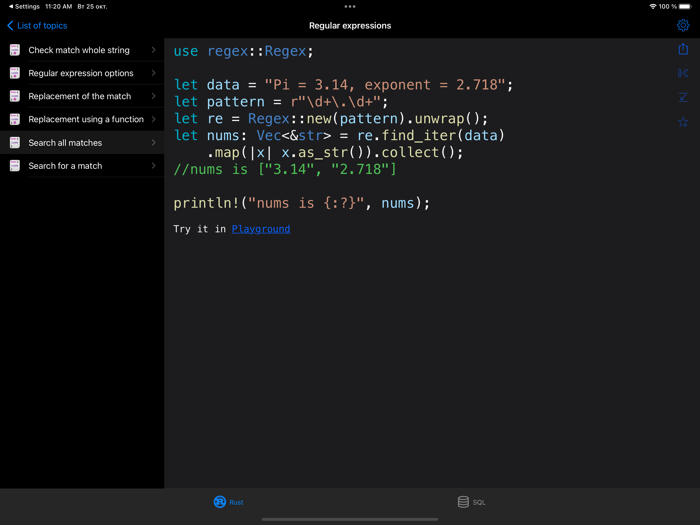700x525 pixels.
Task: Tap the Rust language logo icon
Action: point(219,502)
